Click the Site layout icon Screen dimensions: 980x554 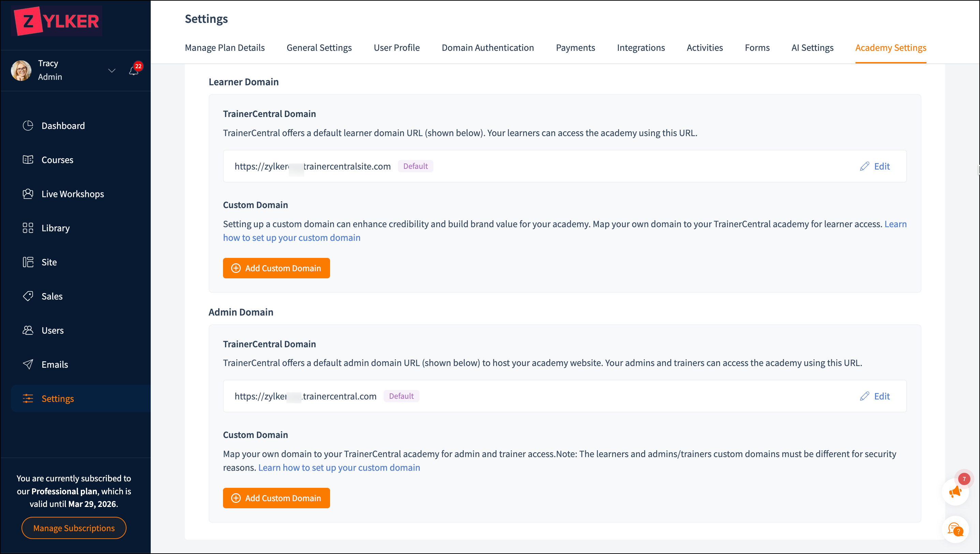(28, 262)
